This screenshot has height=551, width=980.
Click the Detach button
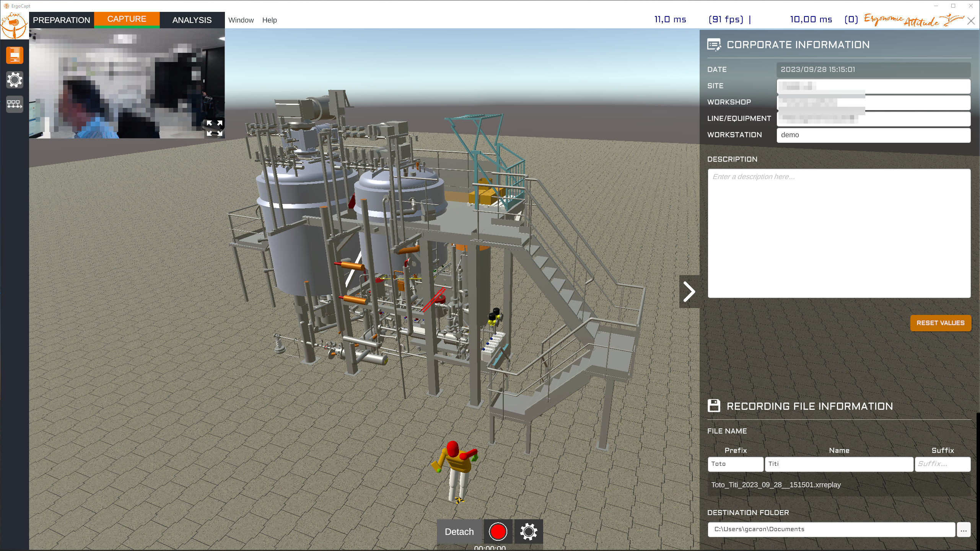click(x=459, y=531)
